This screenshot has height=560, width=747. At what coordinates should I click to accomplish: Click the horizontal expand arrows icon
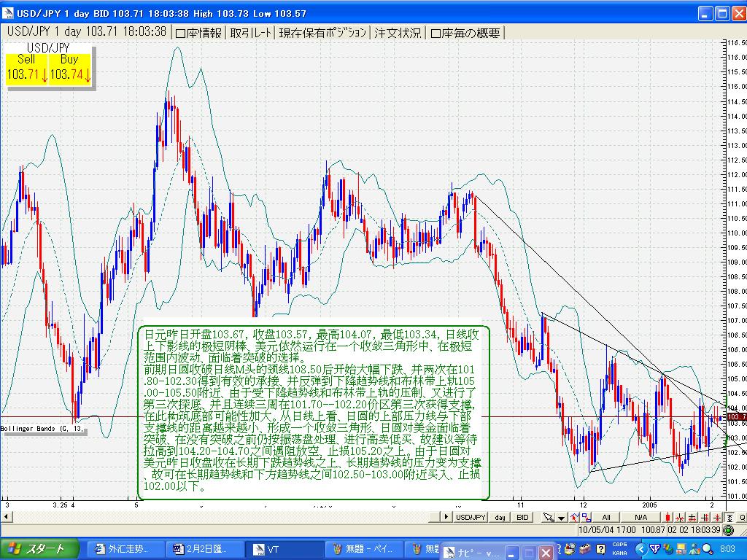(x=692, y=517)
